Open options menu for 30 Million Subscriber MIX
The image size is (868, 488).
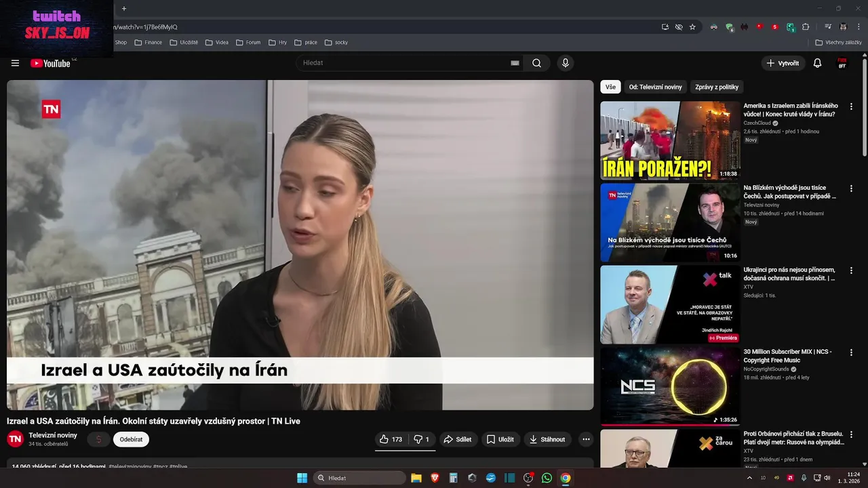(x=851, y=352)
